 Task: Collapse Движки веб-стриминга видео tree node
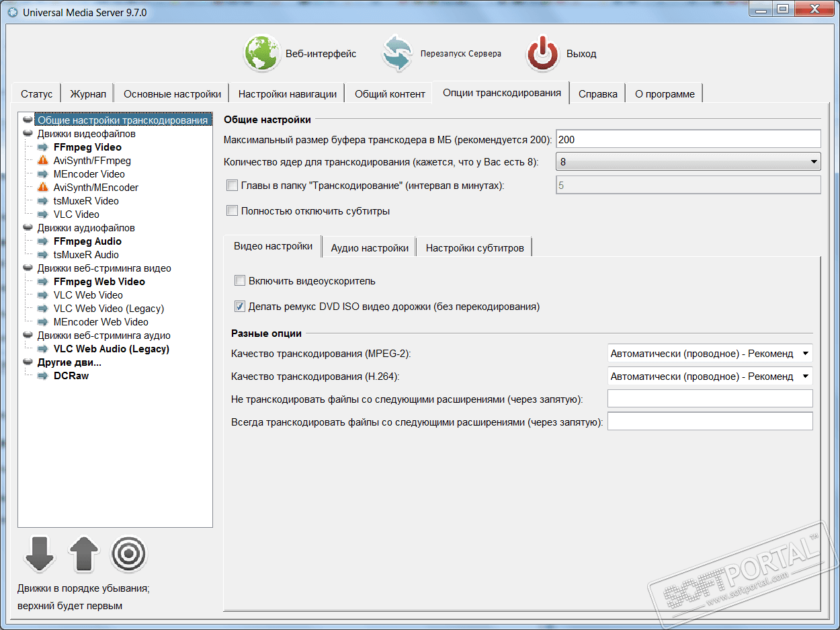tap(28, 268)
